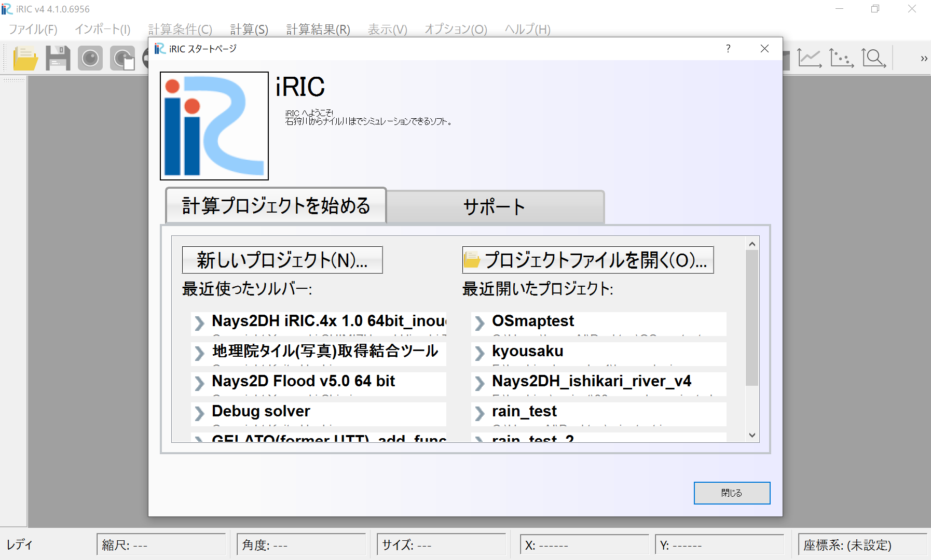Open the 計算(S) menu
The image size is (931, 560).
click(249, 29)
